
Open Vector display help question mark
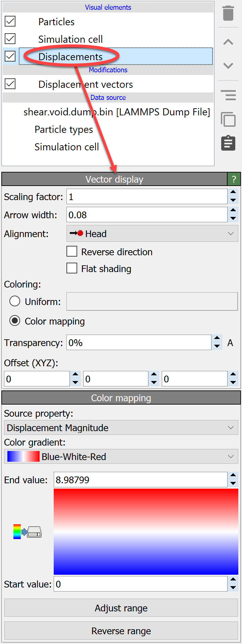(234, 179)
